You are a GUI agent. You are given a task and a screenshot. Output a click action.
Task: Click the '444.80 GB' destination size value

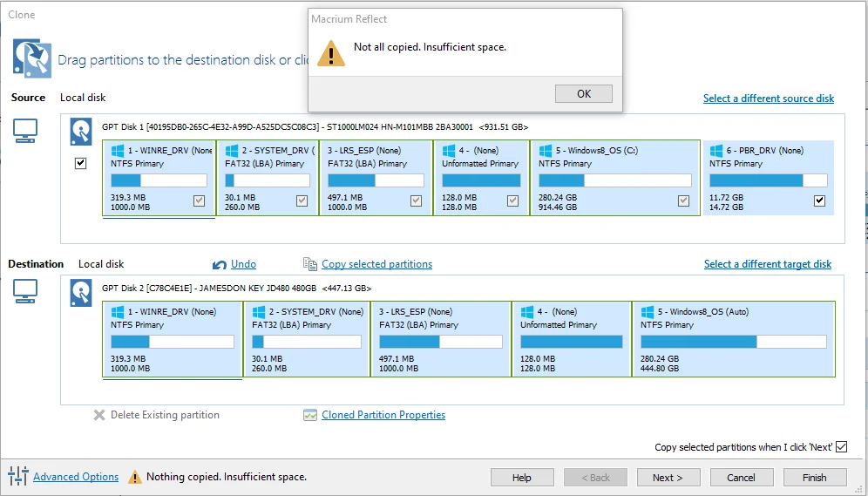pyautogui.click(x=660, y=368)
